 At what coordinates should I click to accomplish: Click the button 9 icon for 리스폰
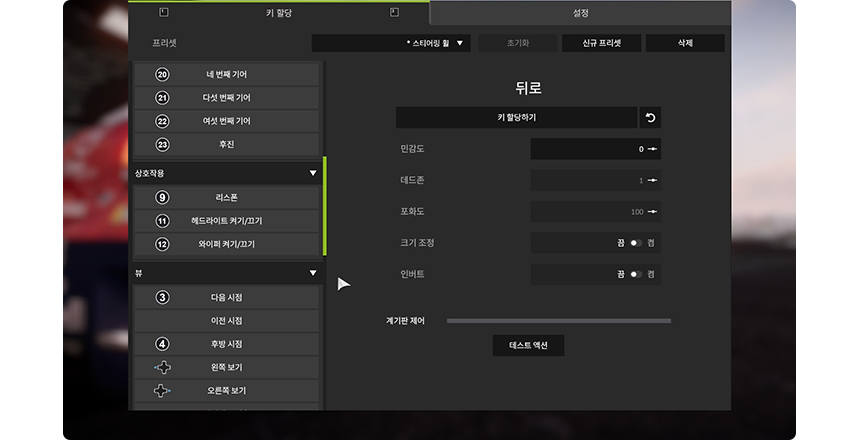(163, 198)
